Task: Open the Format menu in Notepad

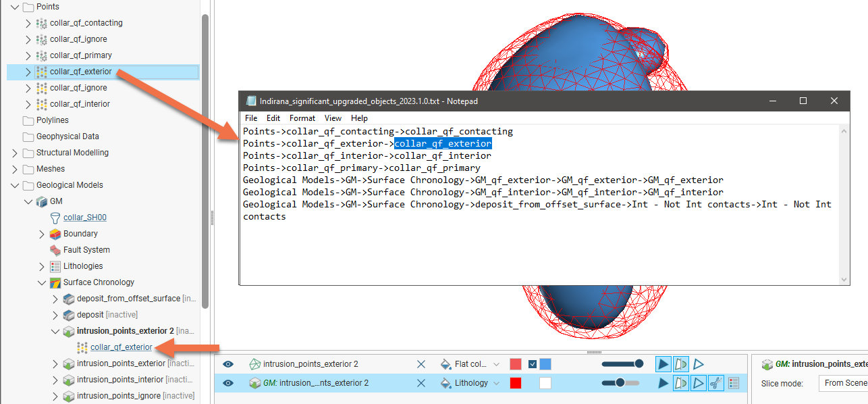Action: (x=302, y=118)
